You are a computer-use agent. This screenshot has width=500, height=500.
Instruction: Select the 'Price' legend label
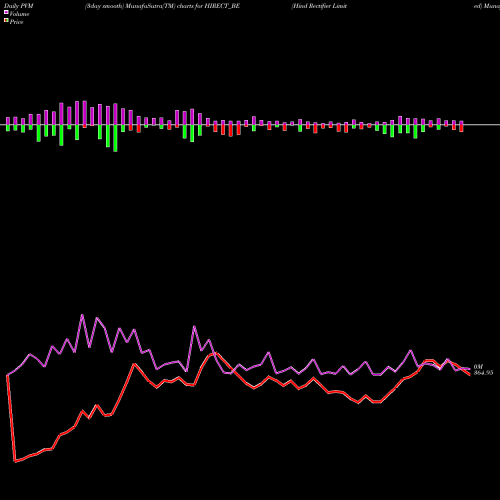pyautogui.click(x=16, y=22)
